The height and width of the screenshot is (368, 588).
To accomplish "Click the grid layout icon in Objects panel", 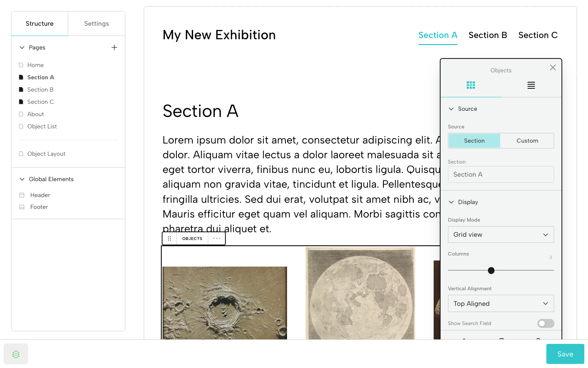I will click(471, 85).
